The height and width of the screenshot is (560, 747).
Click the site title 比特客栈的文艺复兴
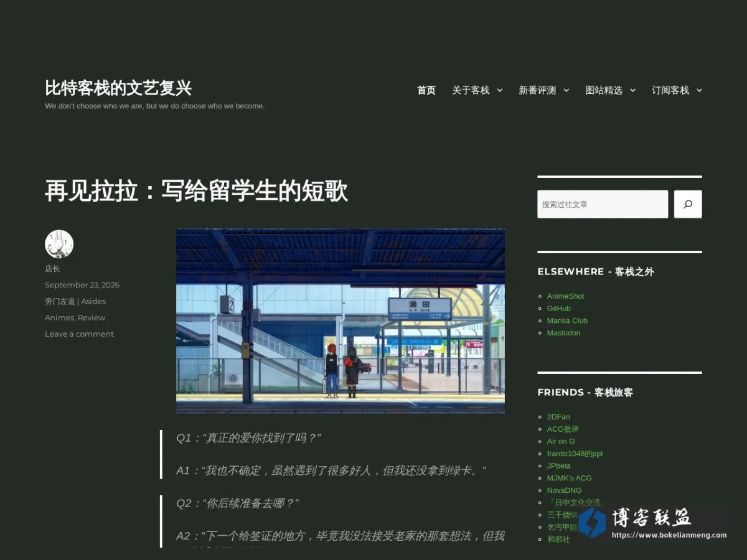(118, 88)
